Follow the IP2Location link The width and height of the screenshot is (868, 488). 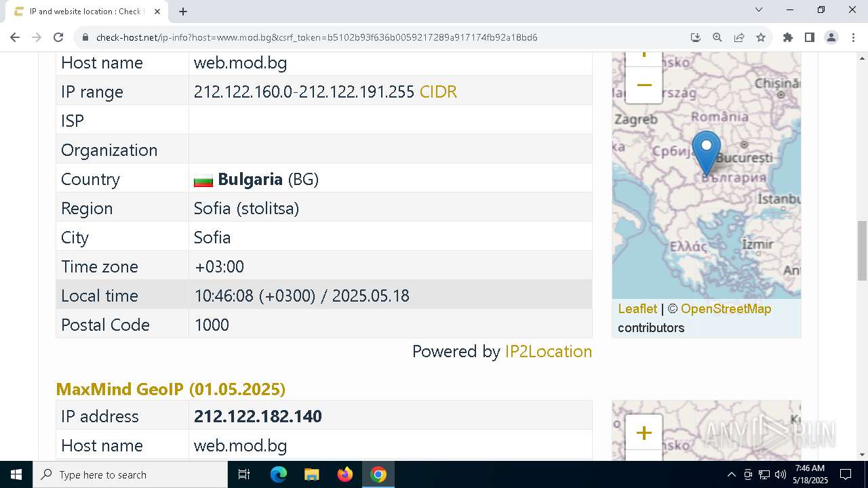pyautogui.click(x=548, y=351)
